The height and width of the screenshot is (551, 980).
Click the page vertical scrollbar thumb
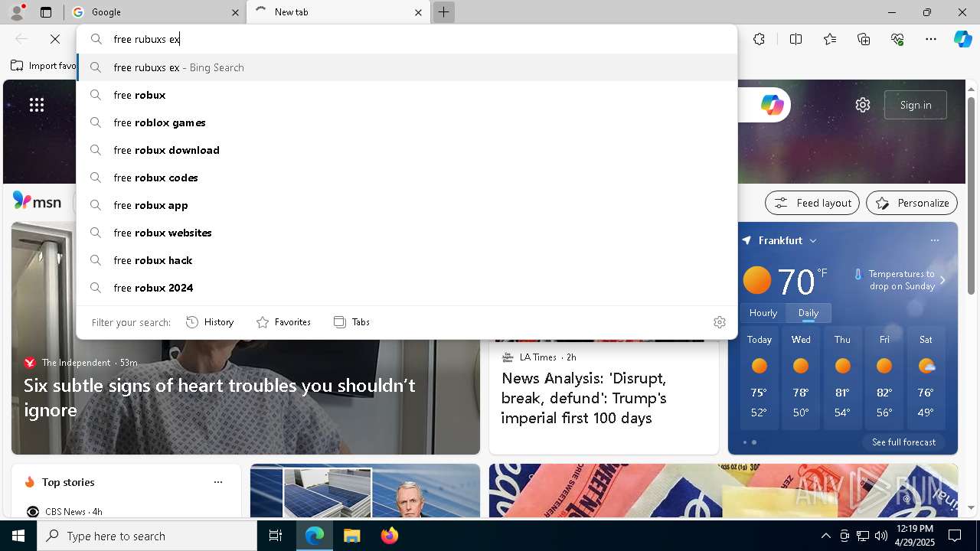click(971, 195)
